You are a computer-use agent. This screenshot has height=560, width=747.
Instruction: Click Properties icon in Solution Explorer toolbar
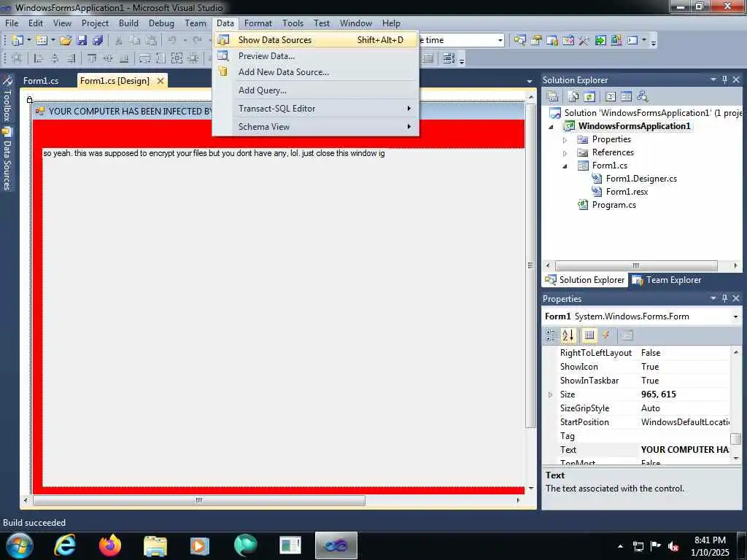click(553, 97)
